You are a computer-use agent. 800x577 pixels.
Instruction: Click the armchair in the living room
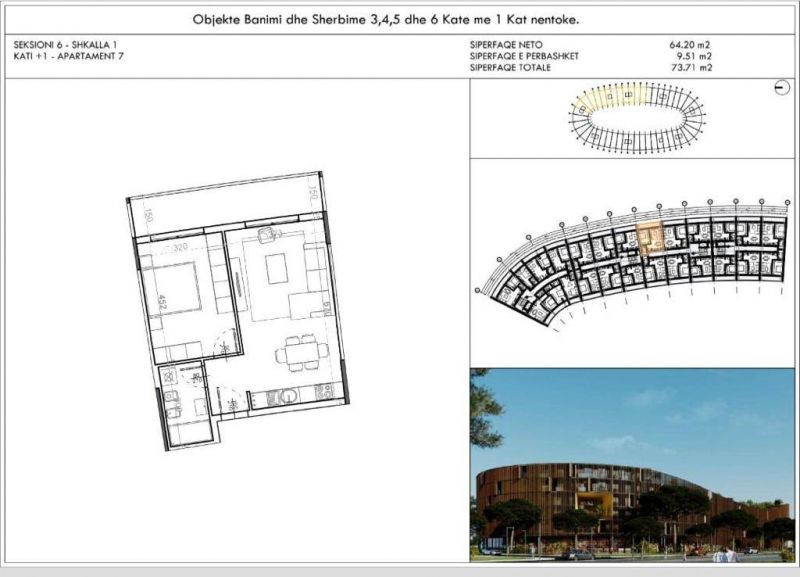coord(267,235)
